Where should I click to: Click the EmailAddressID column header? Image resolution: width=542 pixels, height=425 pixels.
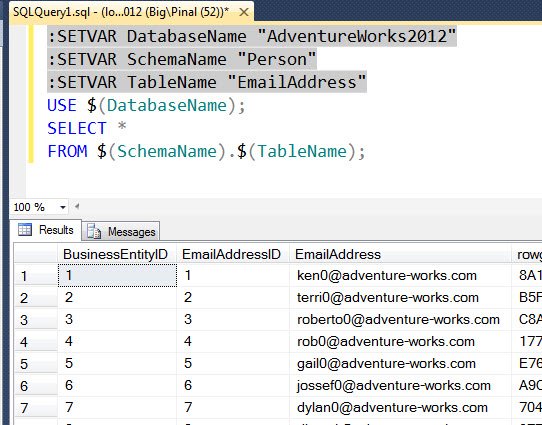coord(233,254)
